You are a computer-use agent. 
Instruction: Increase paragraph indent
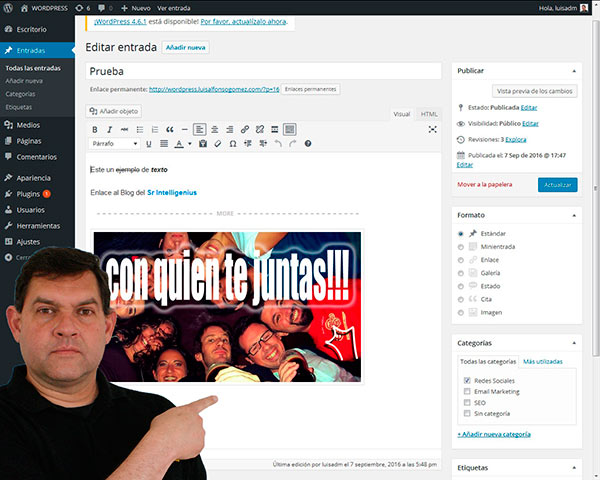[263, 144]
